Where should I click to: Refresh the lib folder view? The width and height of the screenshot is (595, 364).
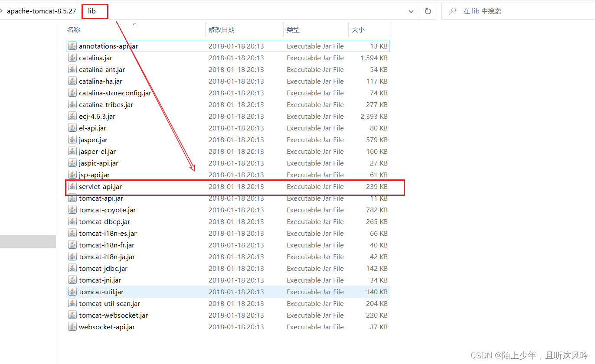tap(428, 11)
